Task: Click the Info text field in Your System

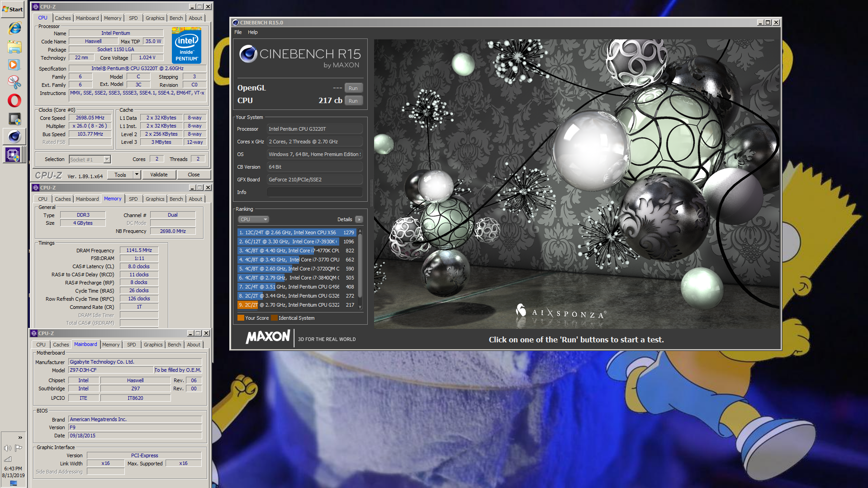Action: coord(314,192)
